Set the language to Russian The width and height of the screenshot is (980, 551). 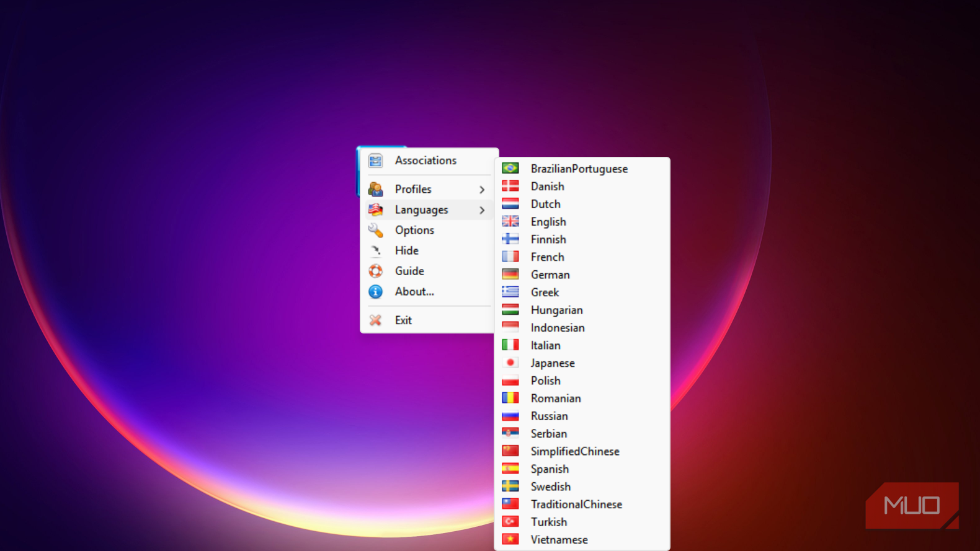(x=582, y=416)
